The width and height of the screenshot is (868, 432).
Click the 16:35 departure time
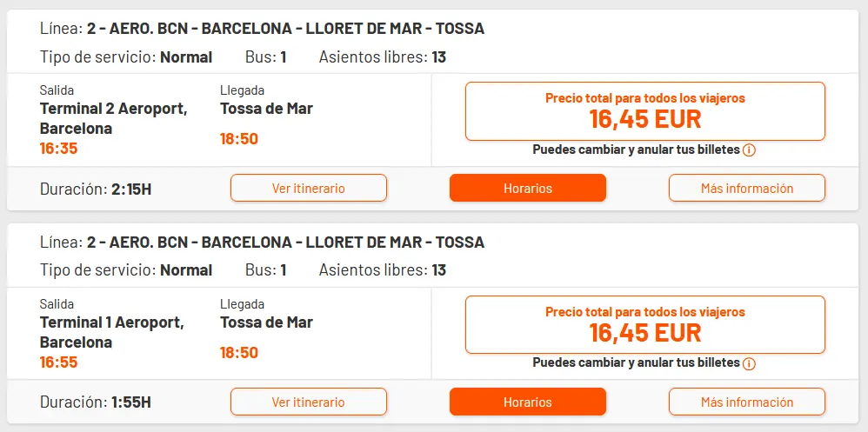coord(59,149)
